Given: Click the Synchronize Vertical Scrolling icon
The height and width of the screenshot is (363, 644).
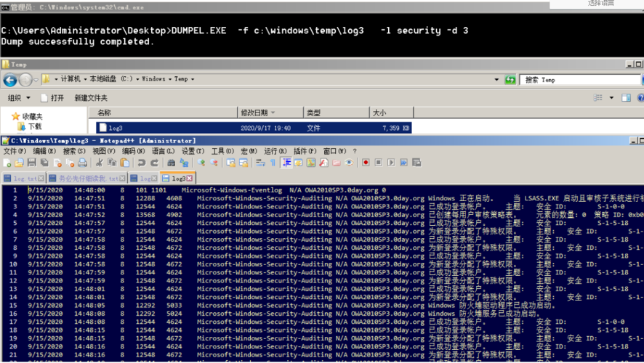Looking at the screenshot, I should (230, 163).
